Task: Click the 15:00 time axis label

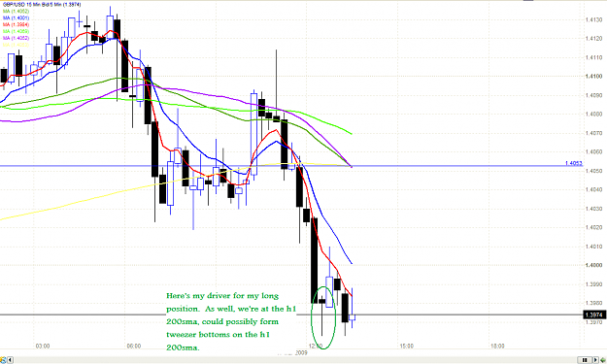Action: pos(407,346)
